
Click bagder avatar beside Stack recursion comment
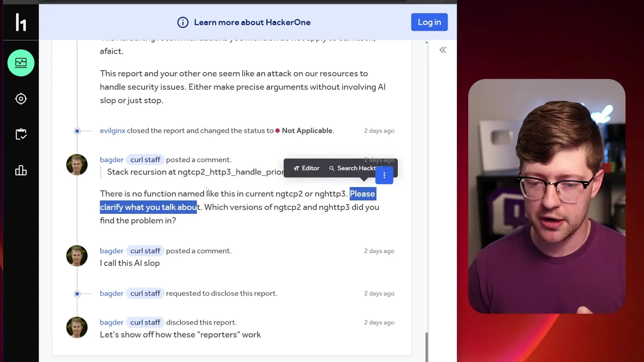tap(77, 165)
